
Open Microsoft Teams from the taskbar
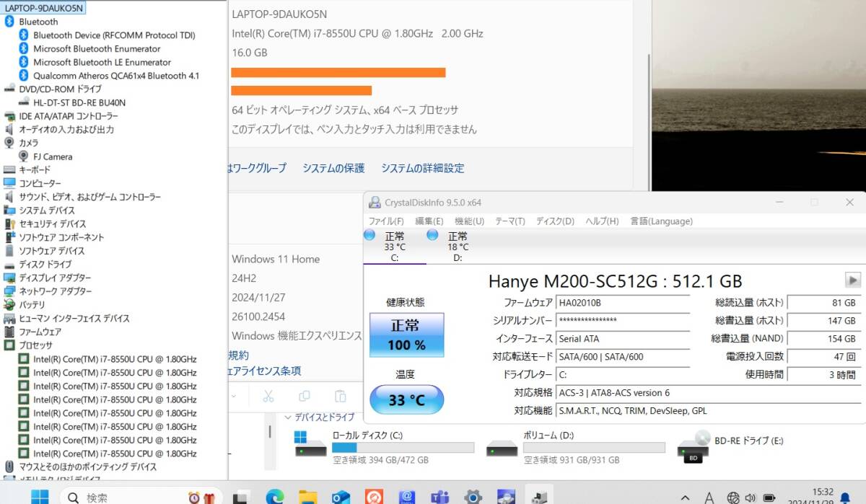(x=439, y=496)
